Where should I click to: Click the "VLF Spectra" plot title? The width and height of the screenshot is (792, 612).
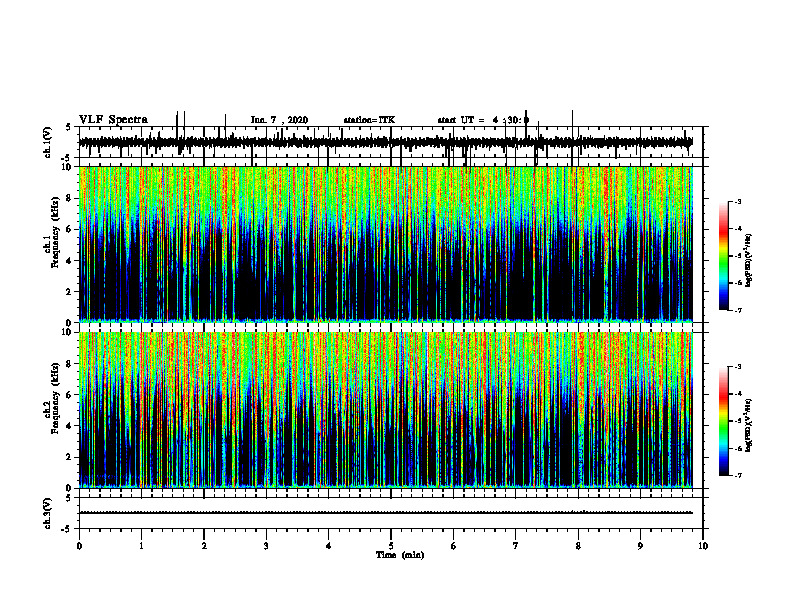click(113, 120)
